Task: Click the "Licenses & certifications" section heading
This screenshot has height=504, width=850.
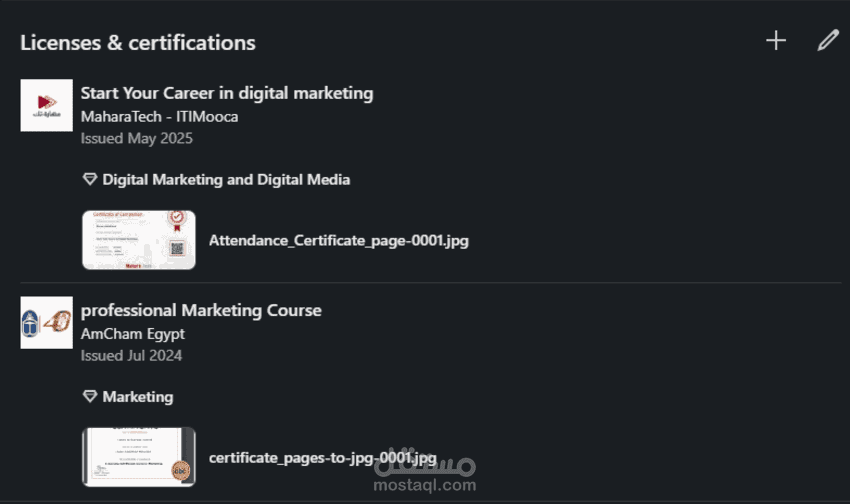Action: 138,43
